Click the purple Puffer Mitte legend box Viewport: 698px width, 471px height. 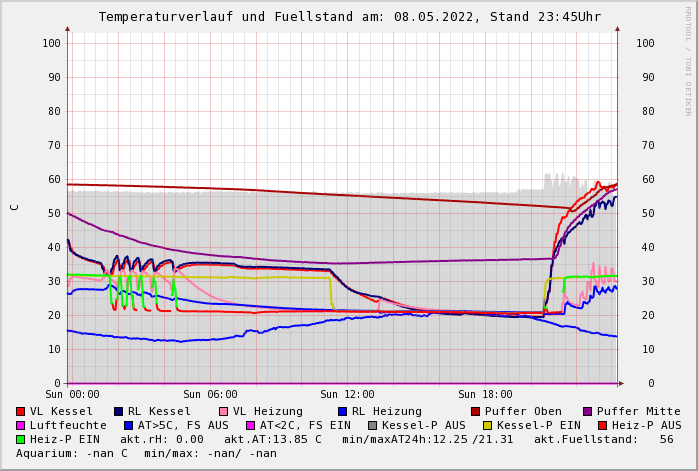[587, 411]
